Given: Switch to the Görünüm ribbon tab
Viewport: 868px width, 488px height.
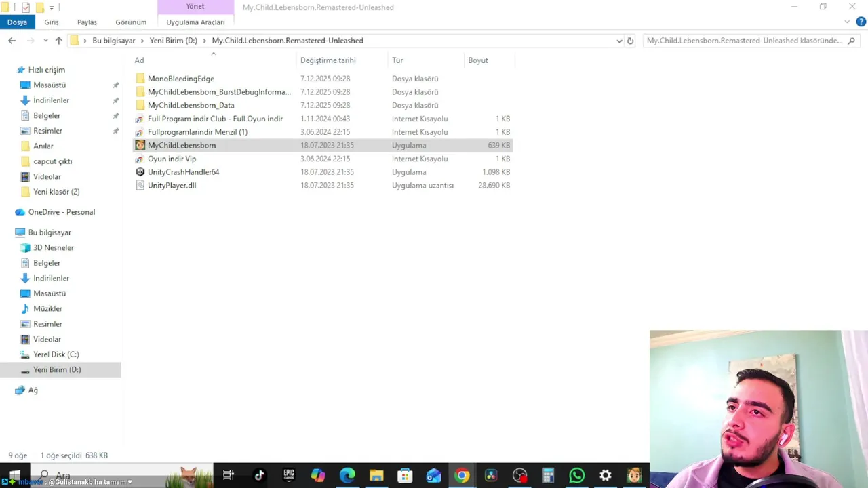Looking at the screenshot, I should 131,22.
